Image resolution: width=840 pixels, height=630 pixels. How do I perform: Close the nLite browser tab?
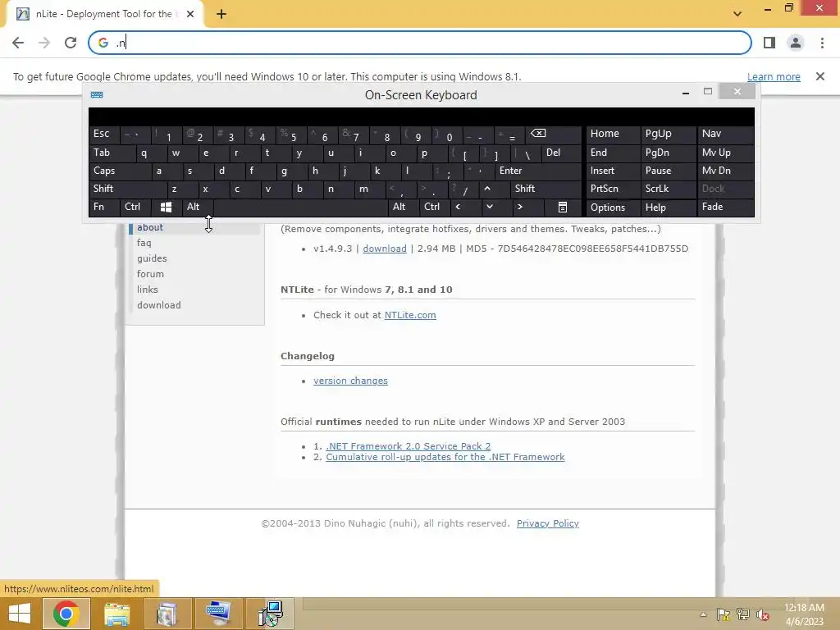coord(190,14)
